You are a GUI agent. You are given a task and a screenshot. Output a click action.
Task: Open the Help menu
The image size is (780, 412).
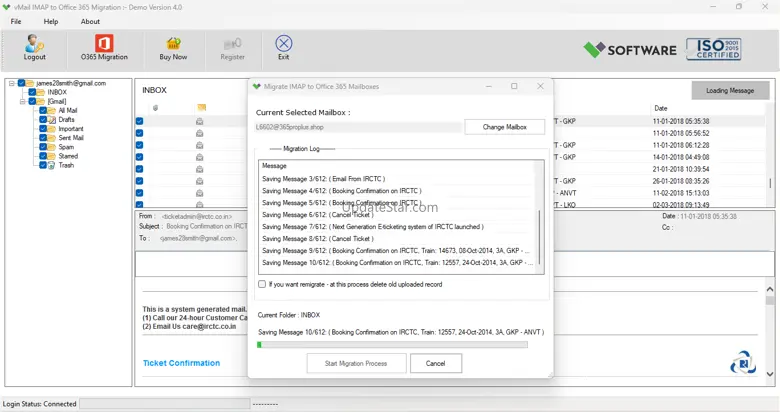tap(51, 21)
